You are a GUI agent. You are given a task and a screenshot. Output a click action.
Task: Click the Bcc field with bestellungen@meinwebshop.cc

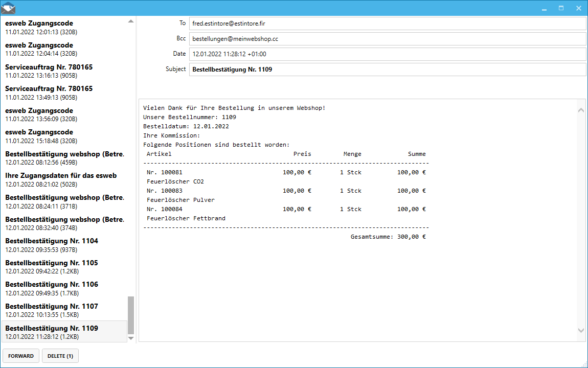[x=388, y=39]
